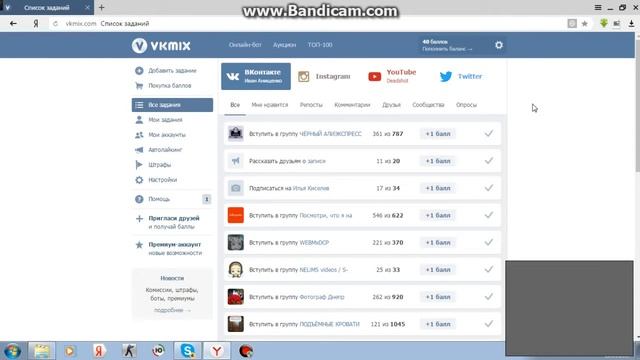Screen dimensions: 640x360
Task: Go back with browser back arrow
Action: tap(13, 24)
